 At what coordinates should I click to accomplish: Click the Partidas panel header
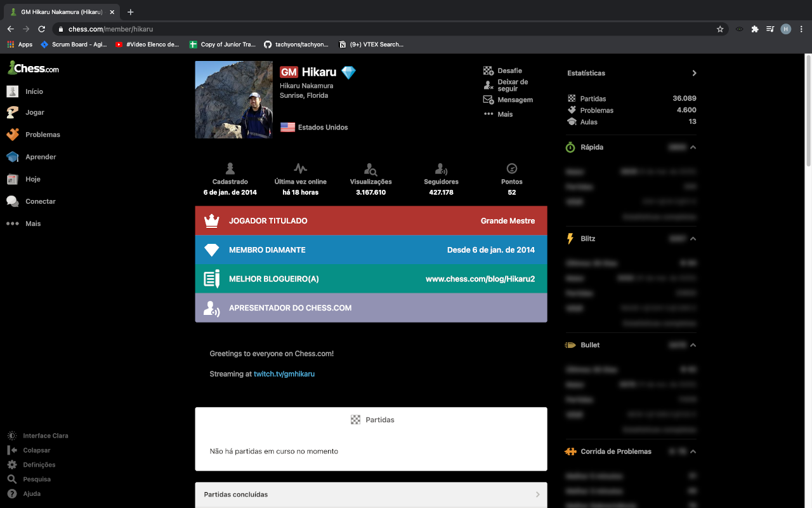click(371, 420)
